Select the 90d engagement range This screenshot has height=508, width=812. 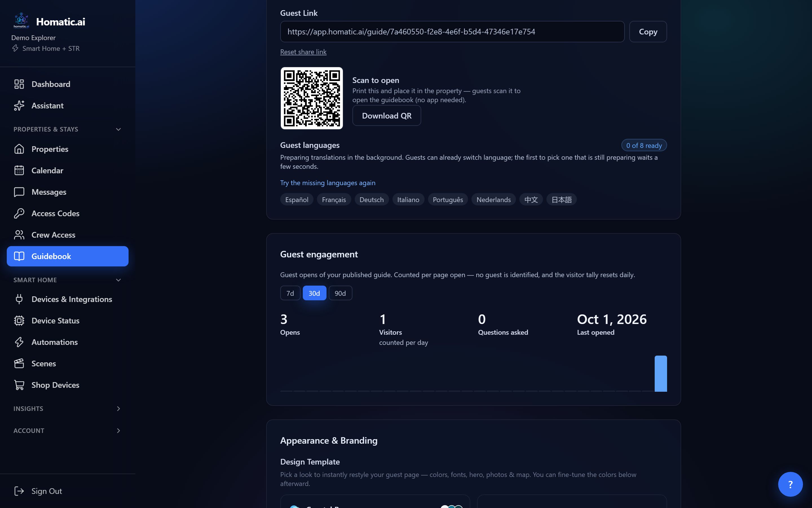click(340, 293)
